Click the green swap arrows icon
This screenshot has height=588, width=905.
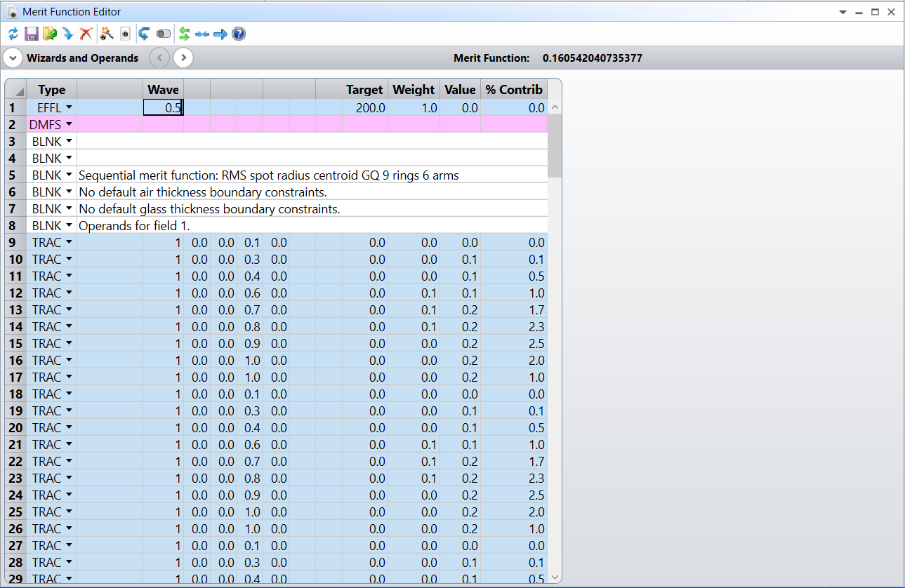tap(185, 34)
